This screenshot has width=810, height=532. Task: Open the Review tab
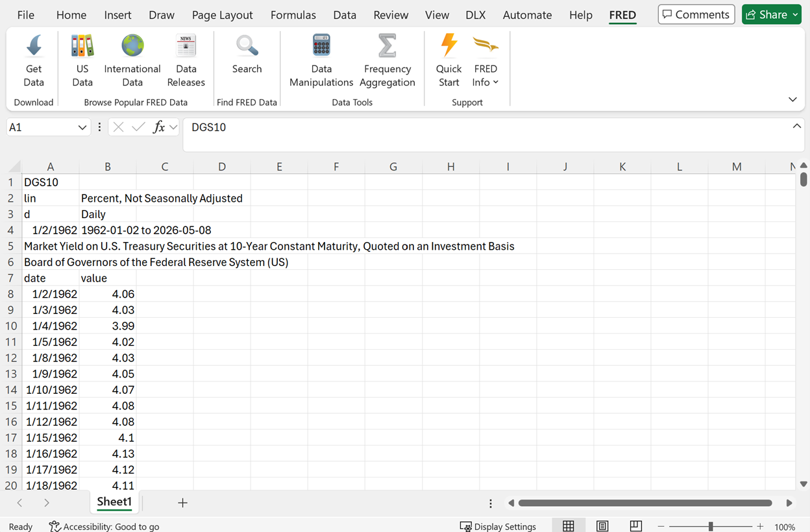391,15
